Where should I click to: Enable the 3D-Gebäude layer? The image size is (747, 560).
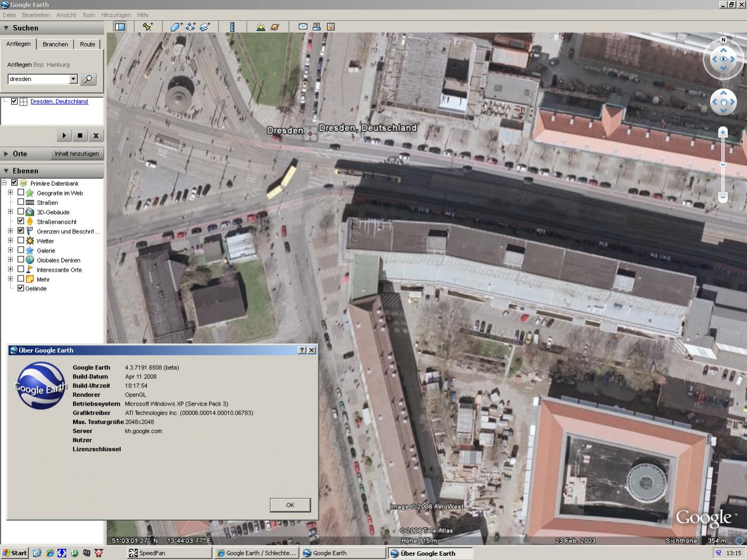tap(21, 211)
